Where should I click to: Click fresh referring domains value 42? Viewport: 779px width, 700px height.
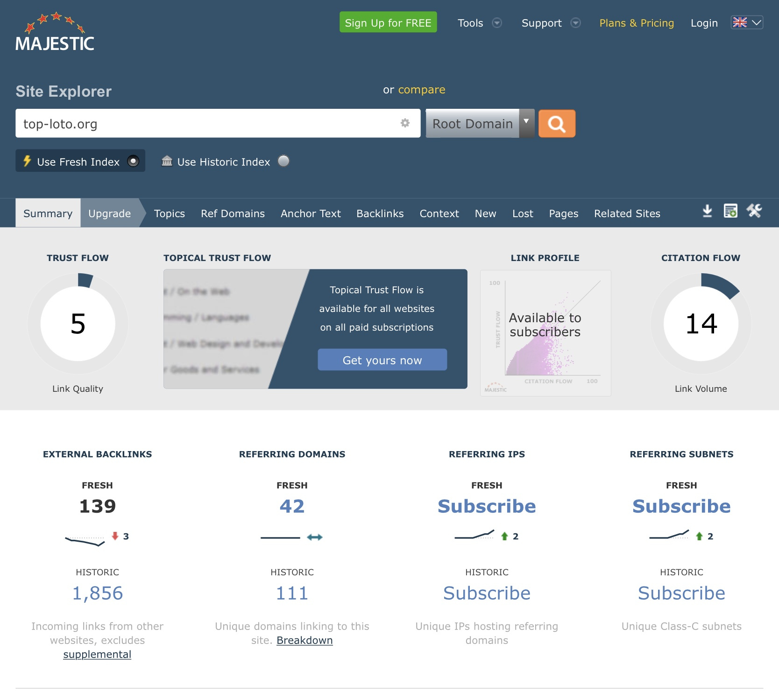pos(292,506)
